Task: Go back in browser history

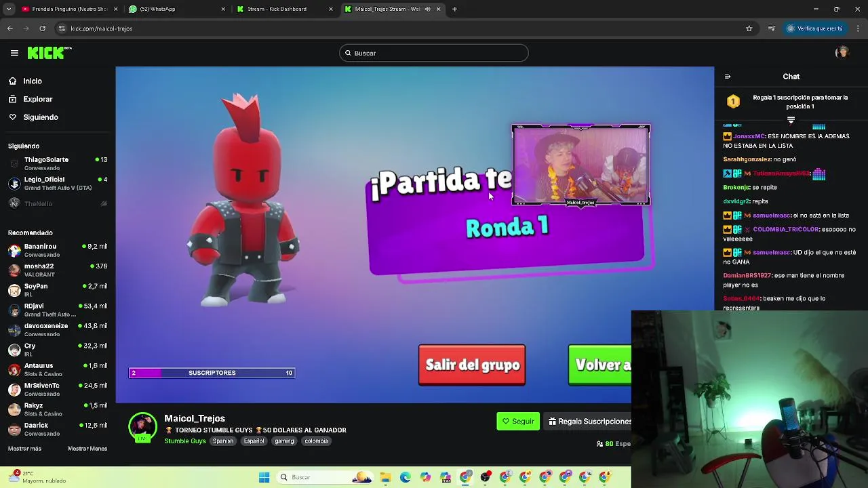Action: [x=9, y=28]
